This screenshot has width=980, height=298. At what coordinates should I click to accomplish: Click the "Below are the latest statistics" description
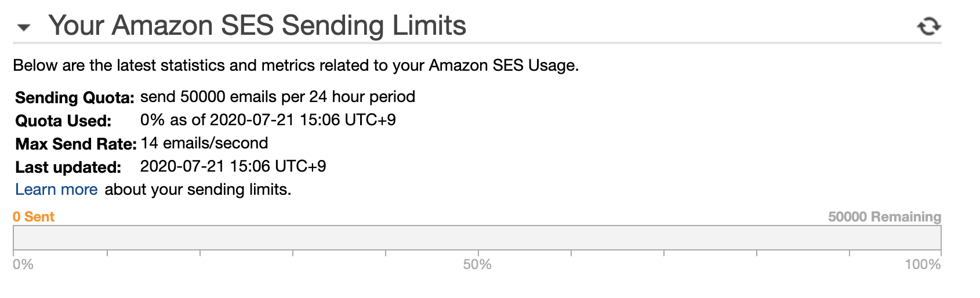click(296, 65)
